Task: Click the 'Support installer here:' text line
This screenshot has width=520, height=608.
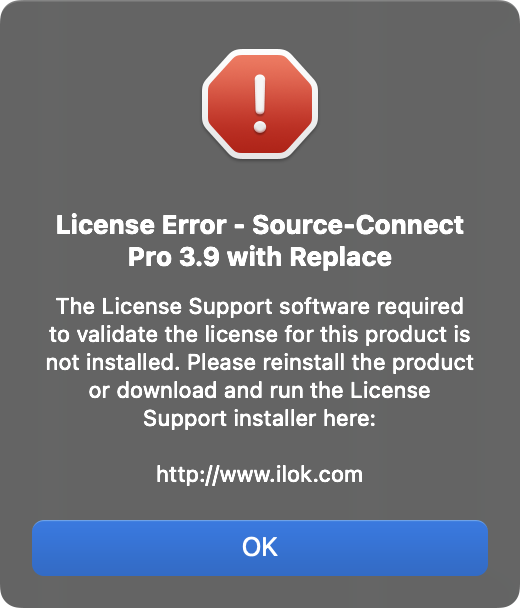Action: pos(259,419)
